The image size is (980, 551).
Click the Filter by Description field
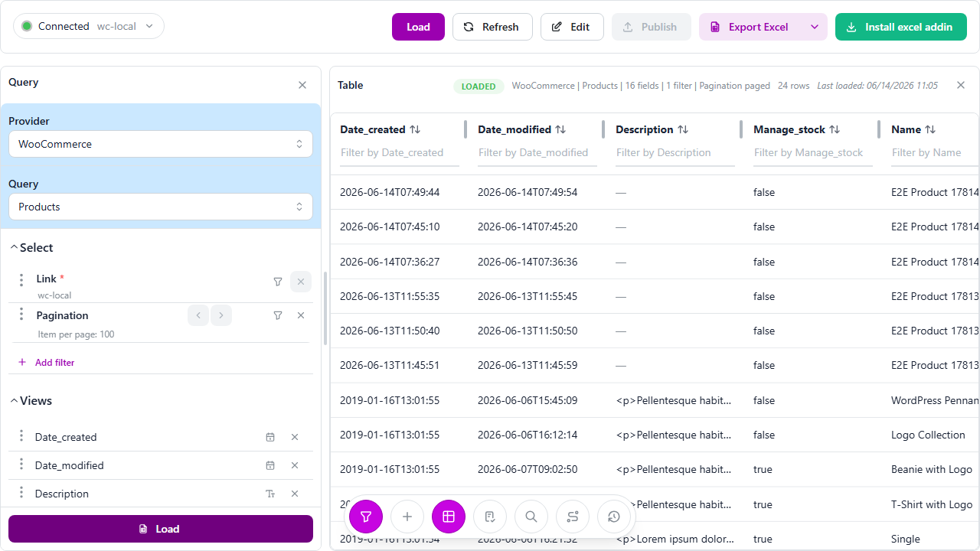point(675,153)
